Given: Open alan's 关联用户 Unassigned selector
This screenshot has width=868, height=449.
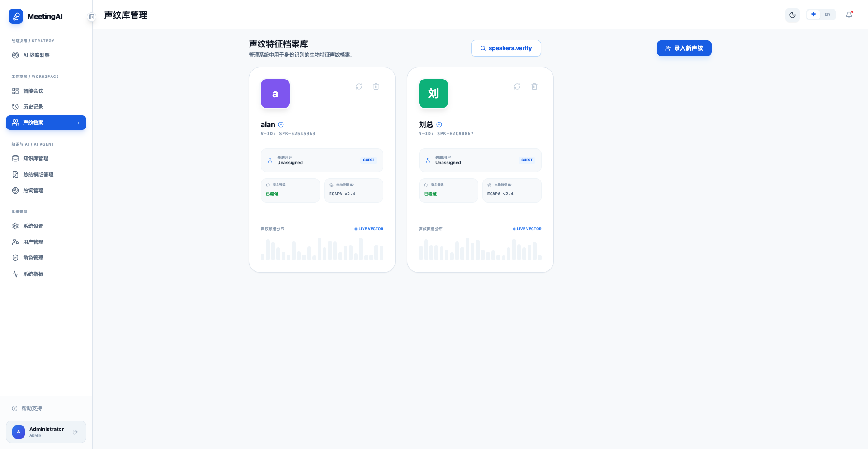Looking at the screenshot, I should pyautogui.click(x=322, y=160).
